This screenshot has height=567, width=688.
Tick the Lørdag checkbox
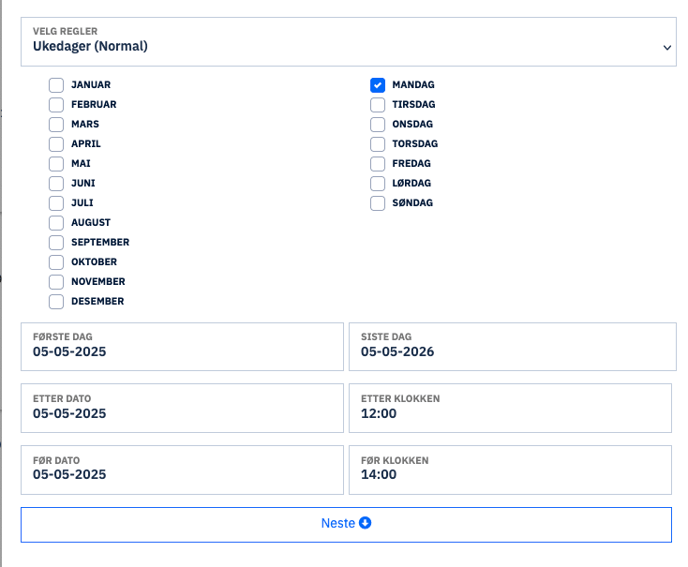click(377, 183)
